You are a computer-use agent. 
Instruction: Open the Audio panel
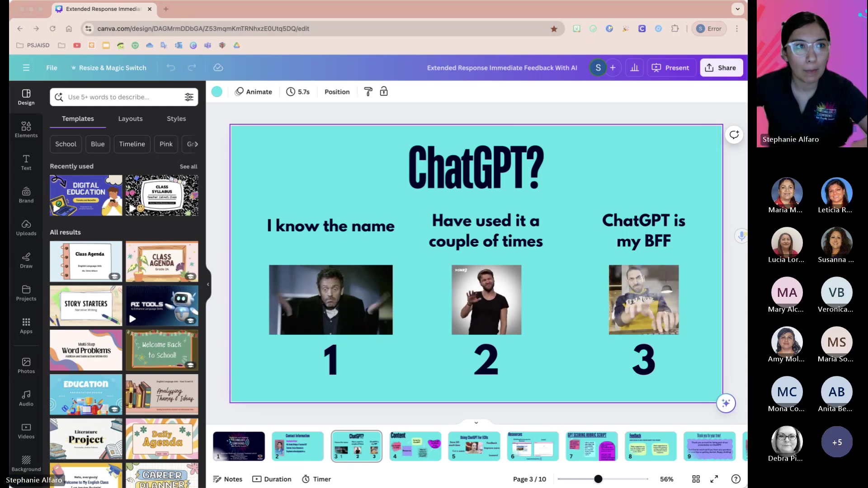26,398
